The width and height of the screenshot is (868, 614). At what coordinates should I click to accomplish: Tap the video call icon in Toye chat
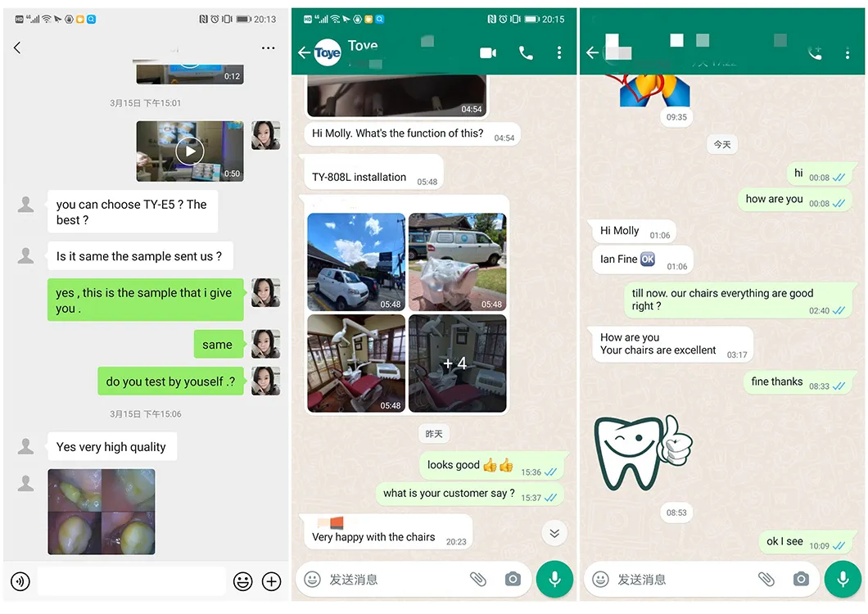[x=488, y=53]
